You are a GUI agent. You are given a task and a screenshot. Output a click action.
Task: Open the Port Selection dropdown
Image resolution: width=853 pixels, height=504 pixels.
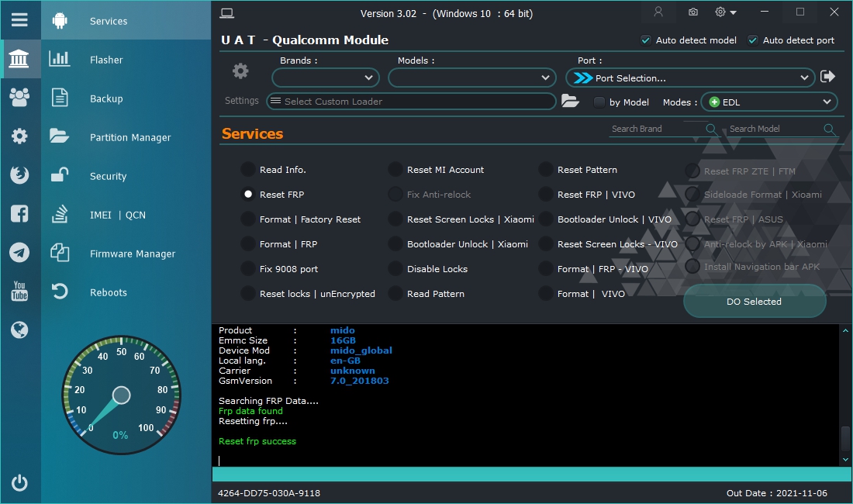click(690, 78)
